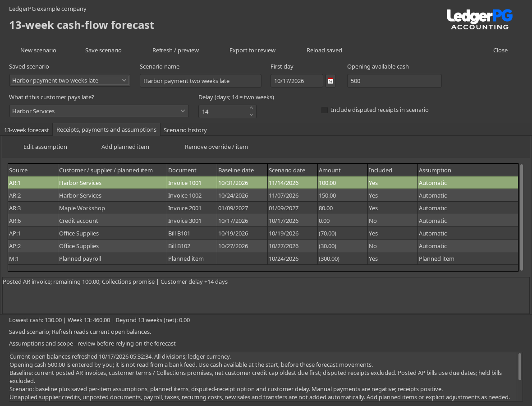Select the AR:2 row
532x406 pixels.
point(263,195)
